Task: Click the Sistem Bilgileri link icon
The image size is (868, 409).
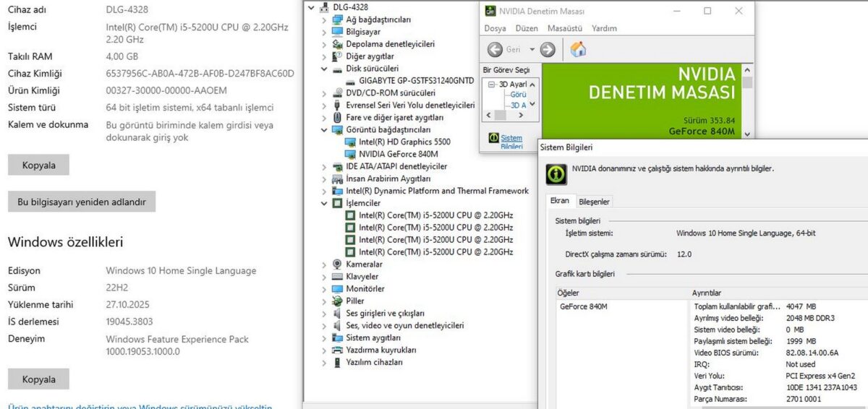Action: [x=493, y=137]
